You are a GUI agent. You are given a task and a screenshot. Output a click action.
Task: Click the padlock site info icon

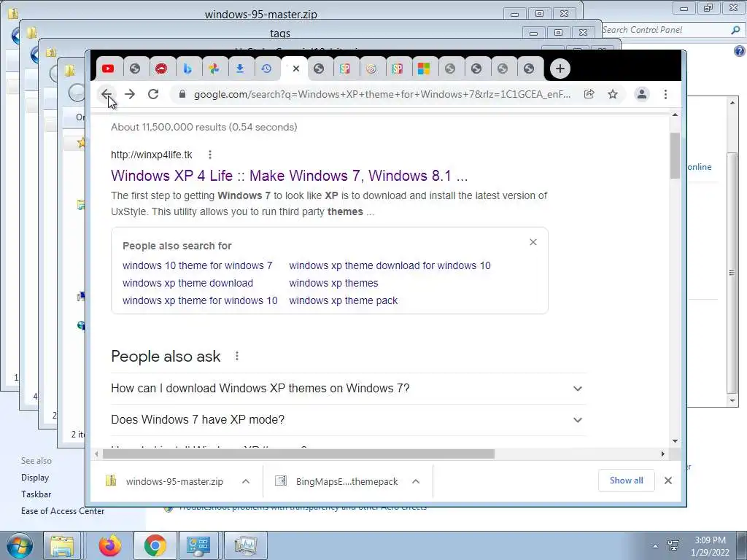[x=182, y=94]
